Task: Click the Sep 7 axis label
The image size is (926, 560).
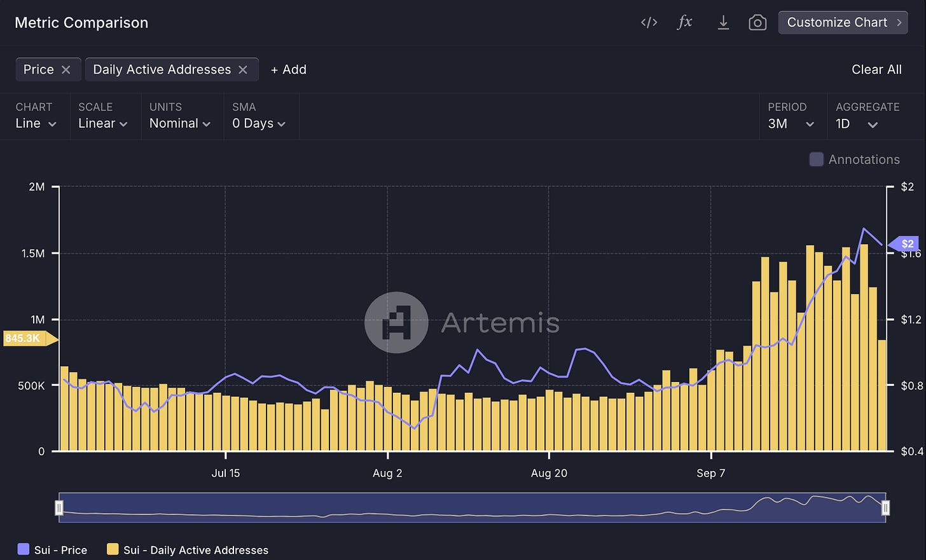Action: (x=710, y=473)
